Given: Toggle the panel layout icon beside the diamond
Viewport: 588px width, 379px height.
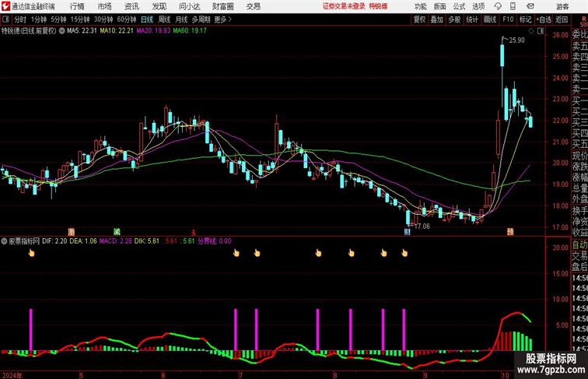Looking at the screenshot, I should 541,31.
